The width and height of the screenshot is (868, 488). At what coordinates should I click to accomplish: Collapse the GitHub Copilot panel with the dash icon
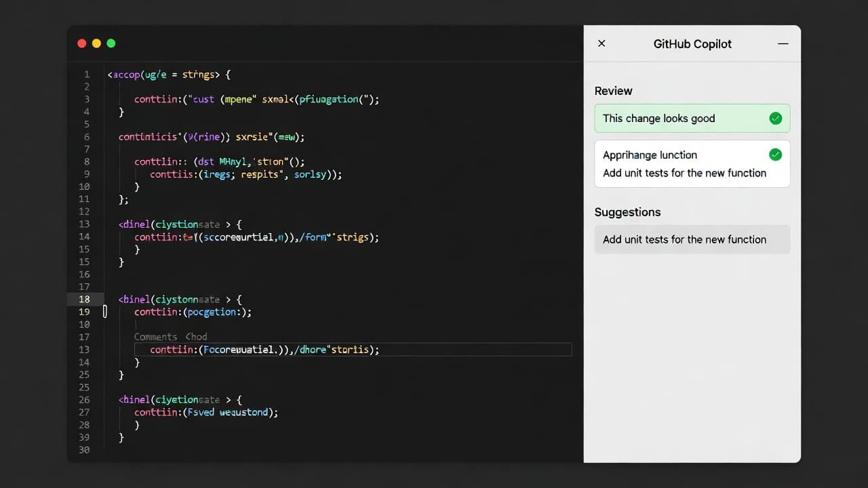coord(783,43)
